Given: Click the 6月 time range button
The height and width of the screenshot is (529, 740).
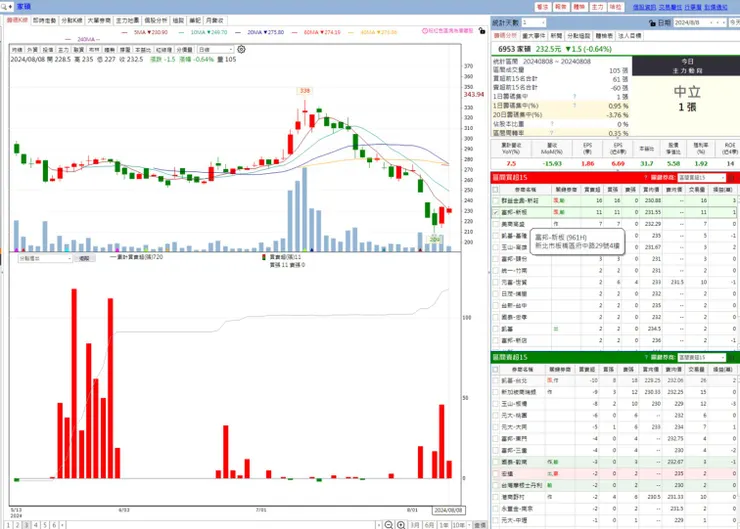Looking at the screenshot, I should (x=429, y=525).
